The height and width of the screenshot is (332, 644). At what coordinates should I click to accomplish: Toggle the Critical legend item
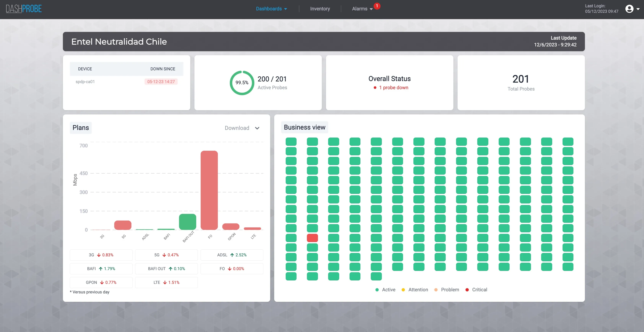[476, 290]
